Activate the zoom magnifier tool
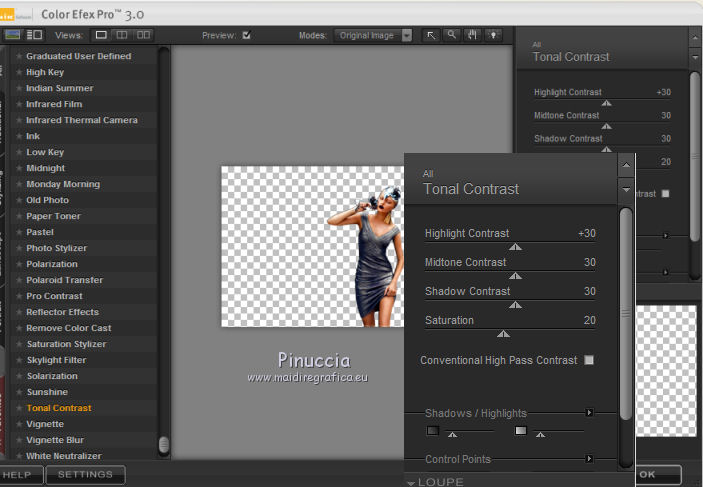 tap(452, 35)
